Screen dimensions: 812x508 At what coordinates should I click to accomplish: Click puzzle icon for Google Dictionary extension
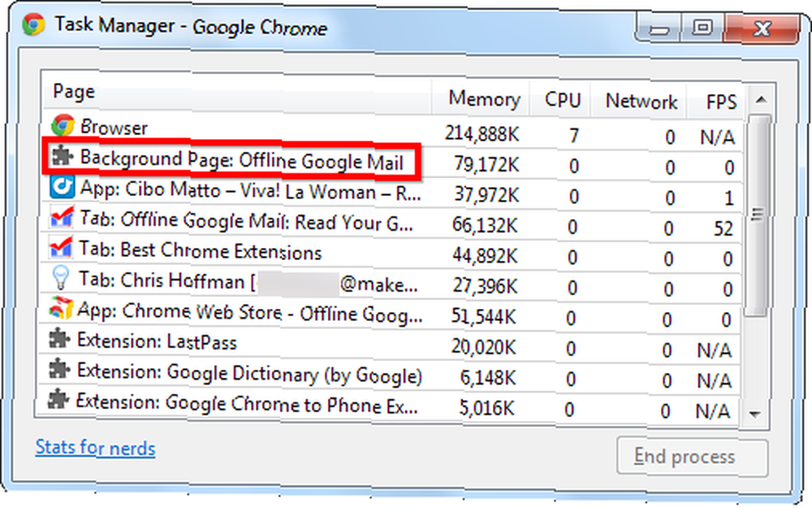click(58, 370)
